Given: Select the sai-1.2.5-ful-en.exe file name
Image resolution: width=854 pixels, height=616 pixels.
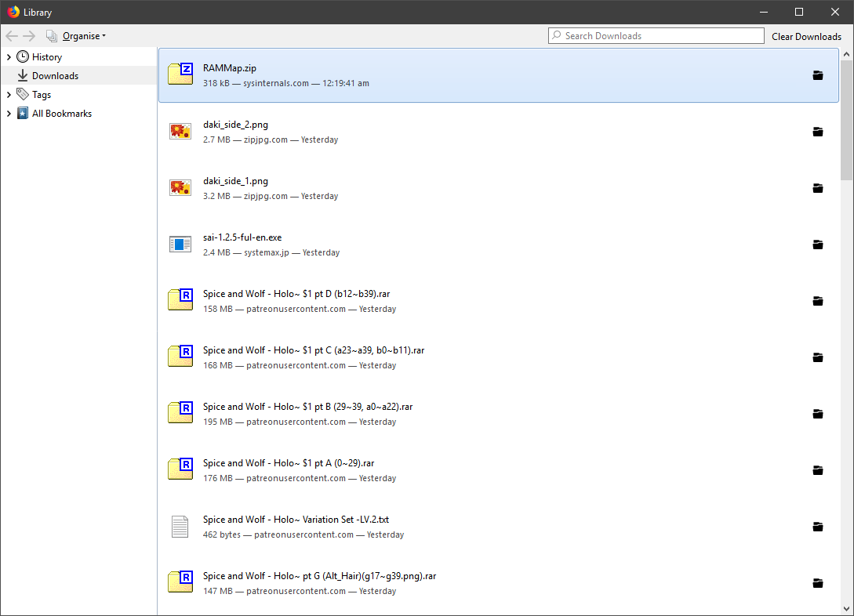Looking at the screenshot, I should click(x=242, y=237).
